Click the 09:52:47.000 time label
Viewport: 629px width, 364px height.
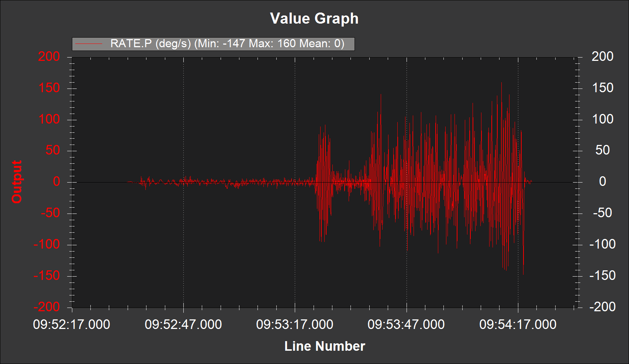(x=183, y=325)
